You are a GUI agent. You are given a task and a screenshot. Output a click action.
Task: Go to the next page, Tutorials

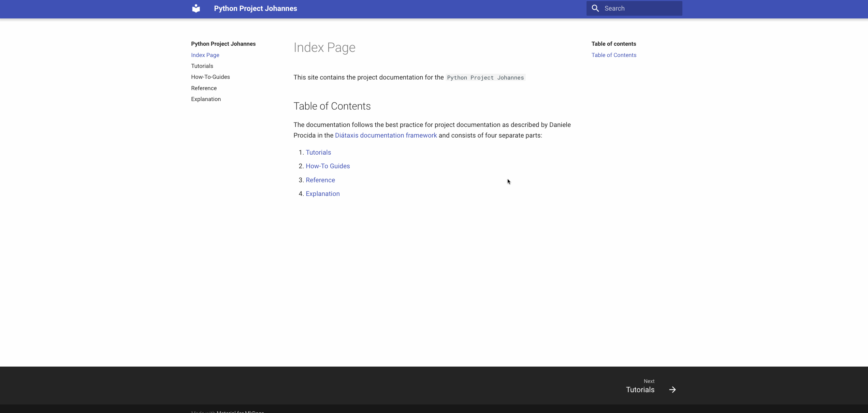click(x=640, y=389)
